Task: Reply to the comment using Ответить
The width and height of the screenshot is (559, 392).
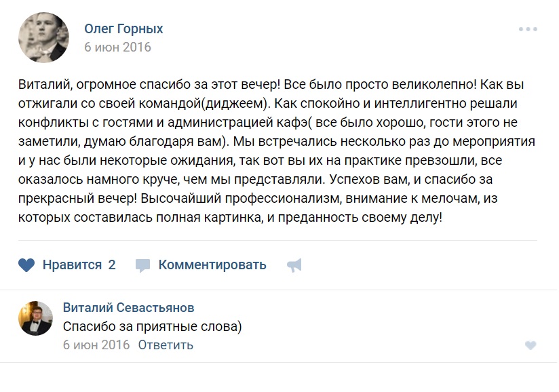Action: pos(166,345)
